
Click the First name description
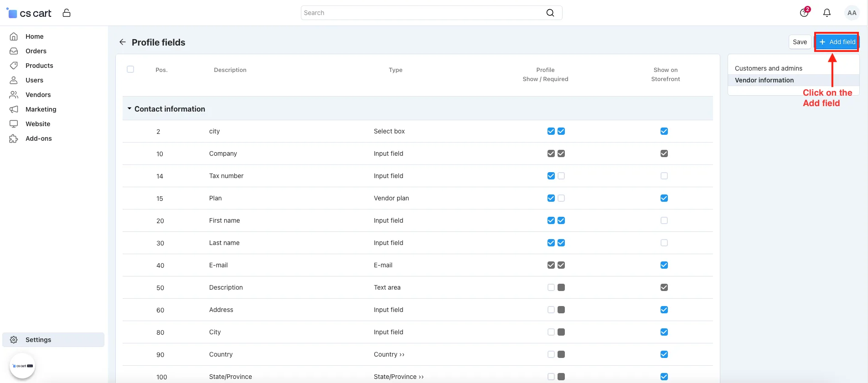pos(224,220)
